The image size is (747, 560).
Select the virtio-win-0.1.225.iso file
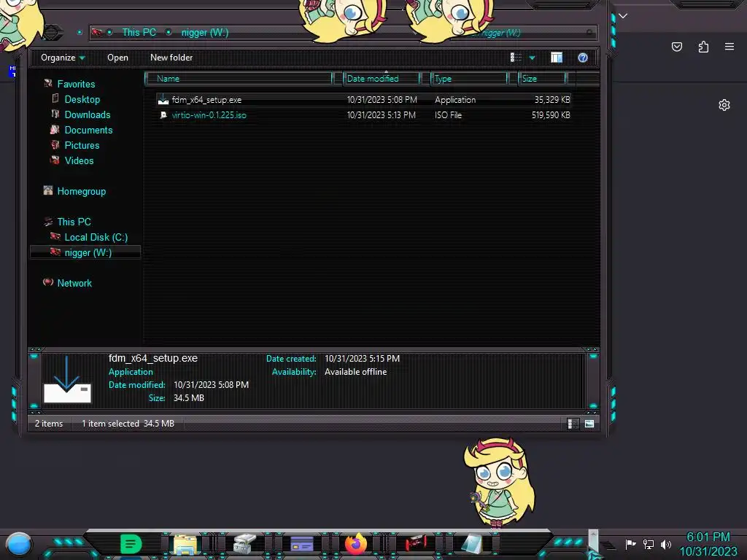click(x=363, y=114)
